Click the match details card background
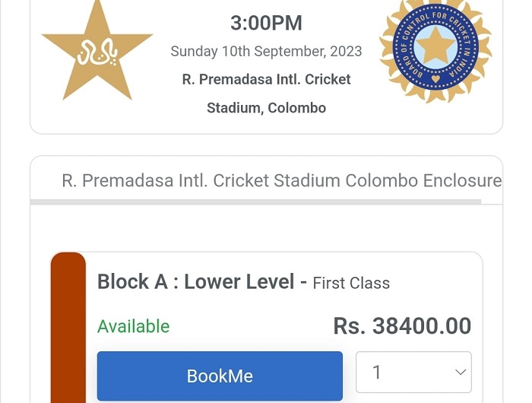The image size is (532, 403). 266,124
